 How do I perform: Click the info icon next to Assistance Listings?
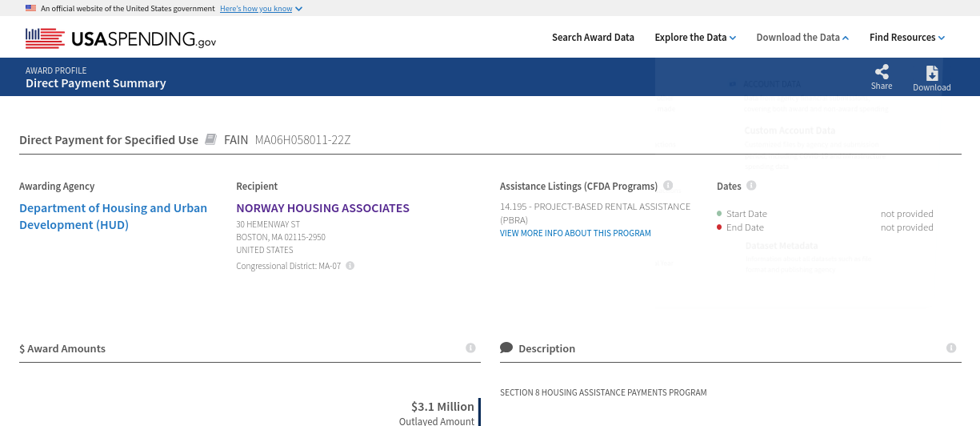668,186
